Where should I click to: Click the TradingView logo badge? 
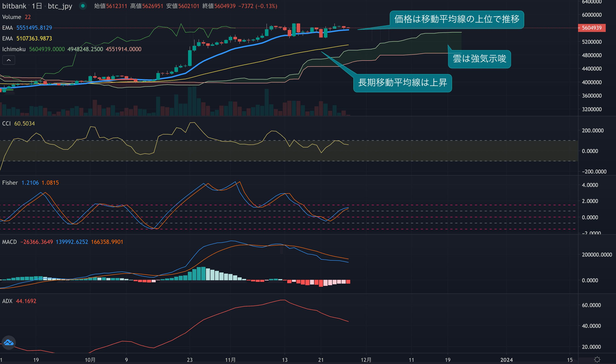tap(8, 342)
